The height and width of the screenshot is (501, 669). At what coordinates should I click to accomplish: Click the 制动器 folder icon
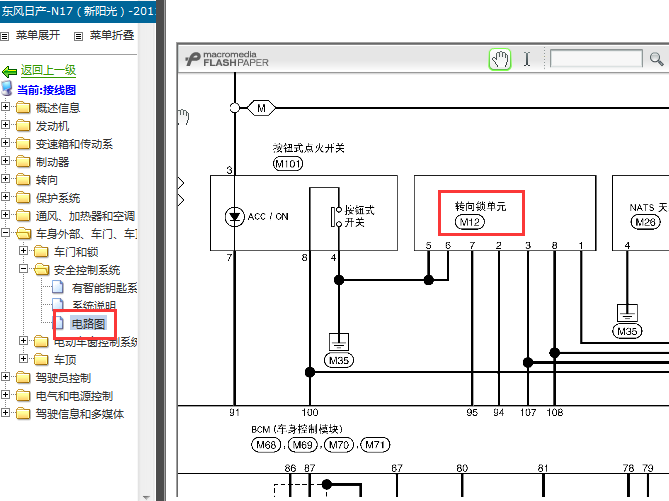[23, 161]
